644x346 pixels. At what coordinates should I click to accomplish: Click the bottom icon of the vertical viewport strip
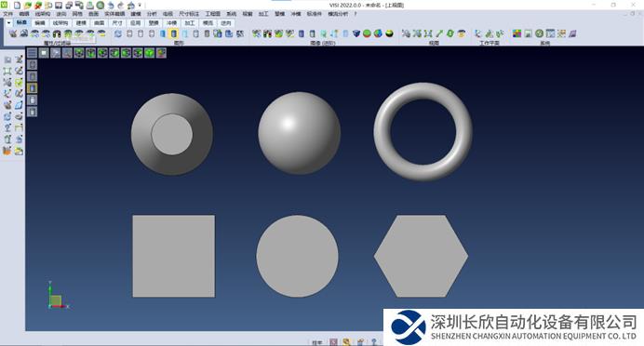pos(32,112)
